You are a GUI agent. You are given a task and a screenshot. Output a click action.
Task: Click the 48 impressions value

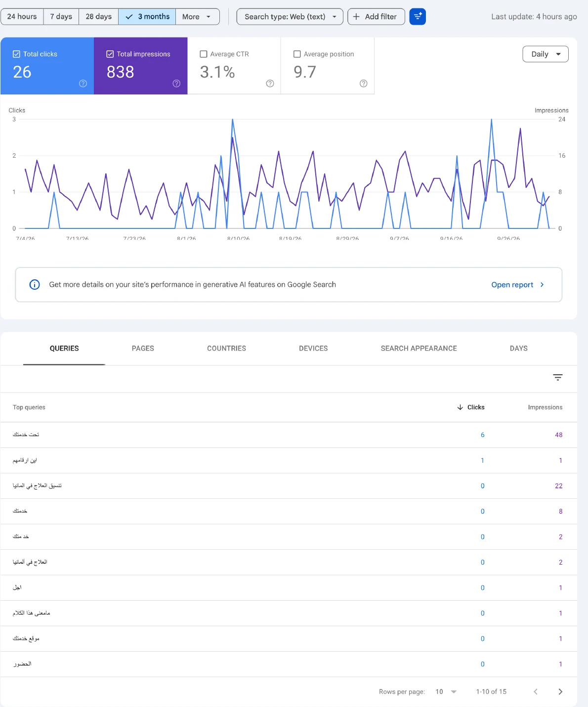pos(559,435)
